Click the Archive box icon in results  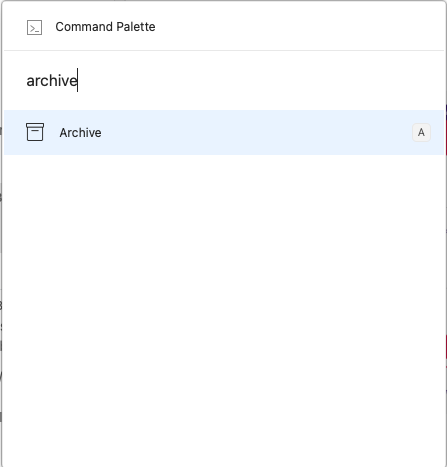click(x=35, y=132)
